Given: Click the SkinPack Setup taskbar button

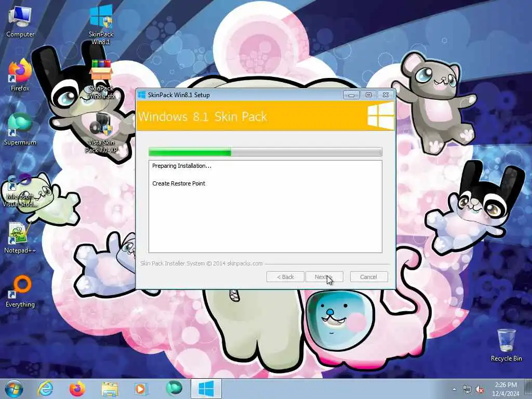Looking at the screenshot, I should (206, 389).
